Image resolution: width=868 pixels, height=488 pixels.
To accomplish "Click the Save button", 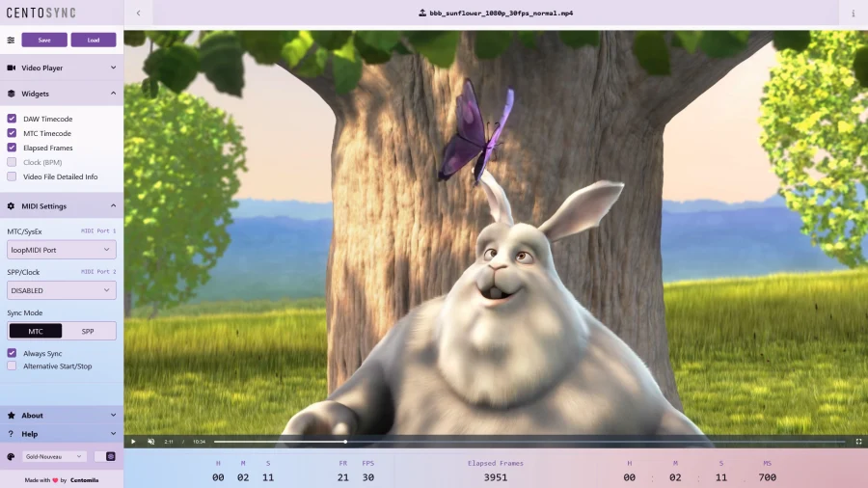I will tap(44, 40).
